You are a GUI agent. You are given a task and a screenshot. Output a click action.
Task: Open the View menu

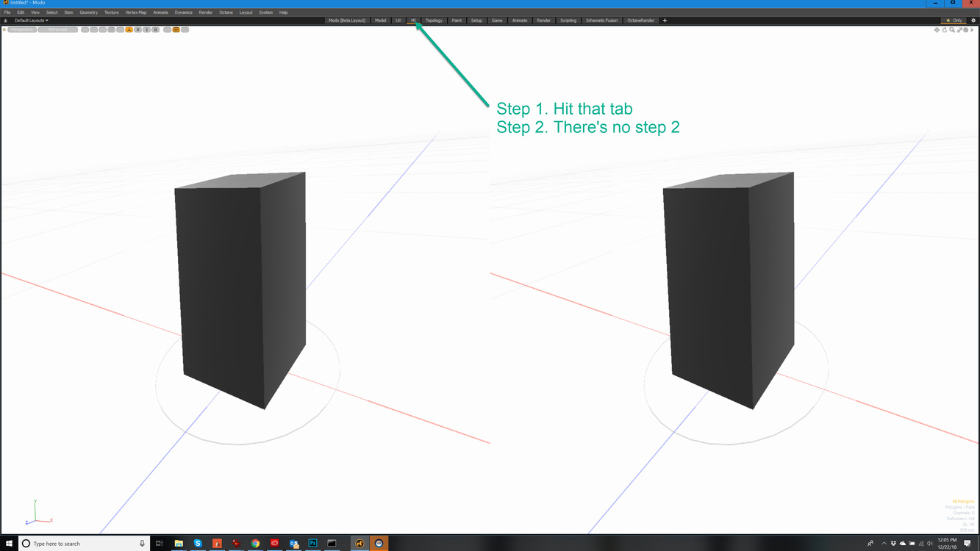35,12
